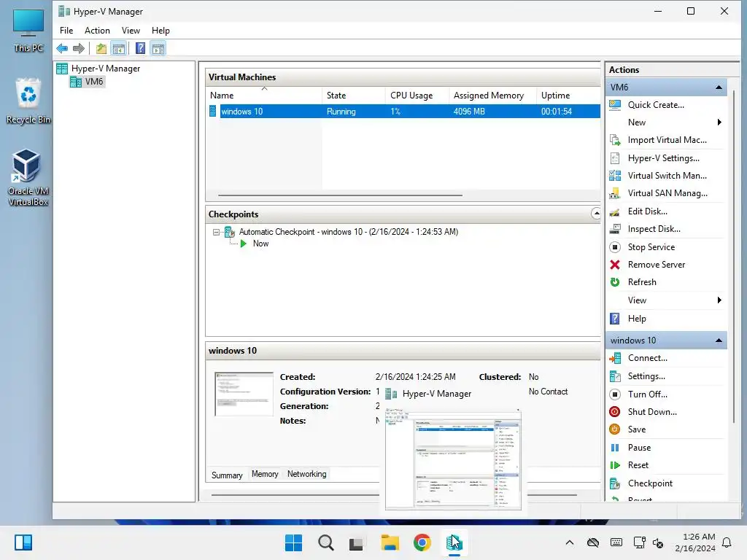Open Oracle VM VirtualBox desktop shortcut
This screenshot has width=747, height=560.
(28, 177)
